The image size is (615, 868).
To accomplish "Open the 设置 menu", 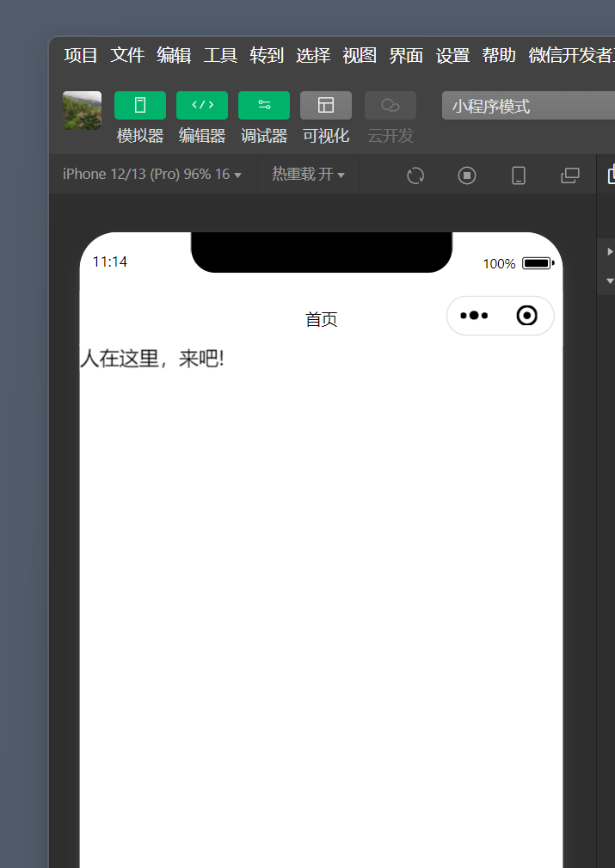I will (452, 55).
